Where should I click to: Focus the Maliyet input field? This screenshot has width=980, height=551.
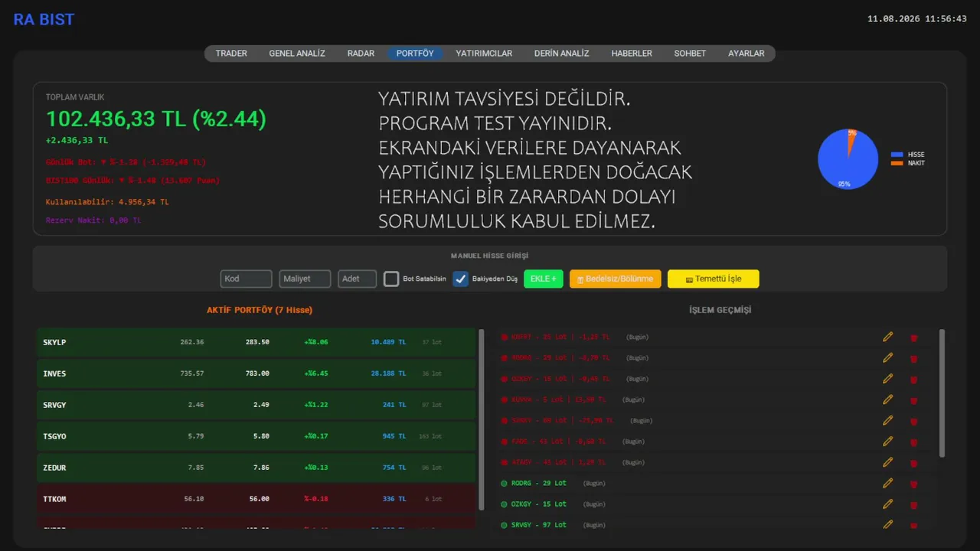coord(305,279)
